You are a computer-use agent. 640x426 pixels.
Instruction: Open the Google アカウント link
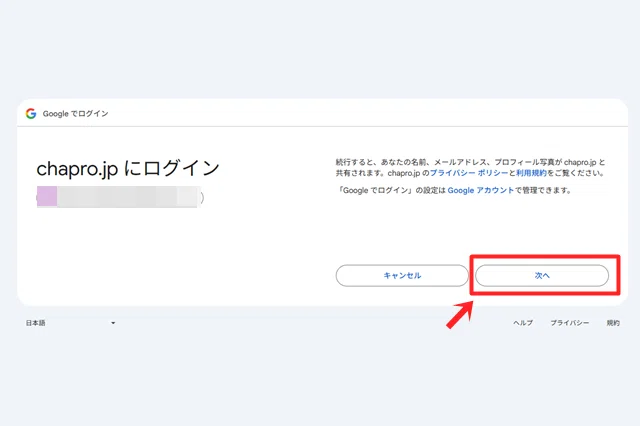[480, 190]
